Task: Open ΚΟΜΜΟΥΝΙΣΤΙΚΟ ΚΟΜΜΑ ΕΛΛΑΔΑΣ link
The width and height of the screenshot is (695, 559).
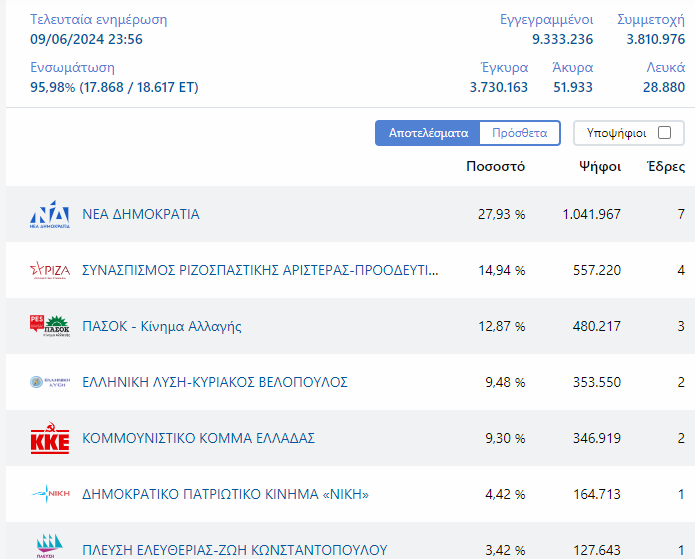Action: [x=199, y=438]
